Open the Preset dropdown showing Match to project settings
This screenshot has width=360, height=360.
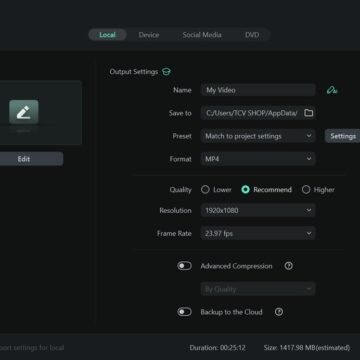pyautogui.click(x=258, y=136)
